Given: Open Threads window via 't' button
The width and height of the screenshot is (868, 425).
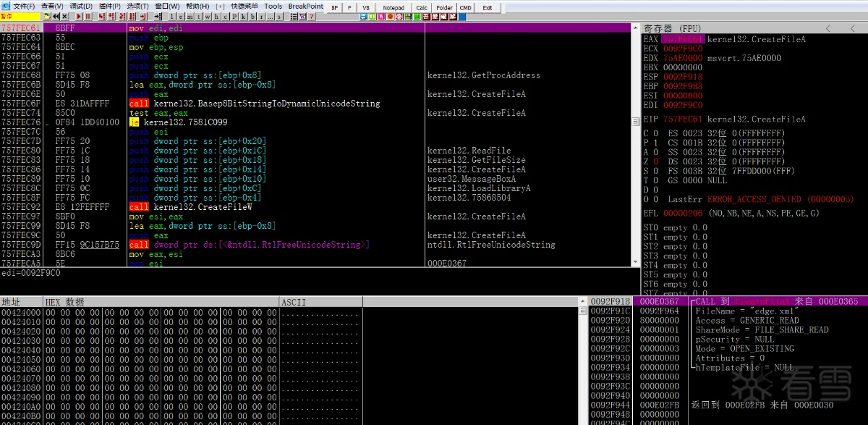Looking at the screenshot, I should (198, 16).
